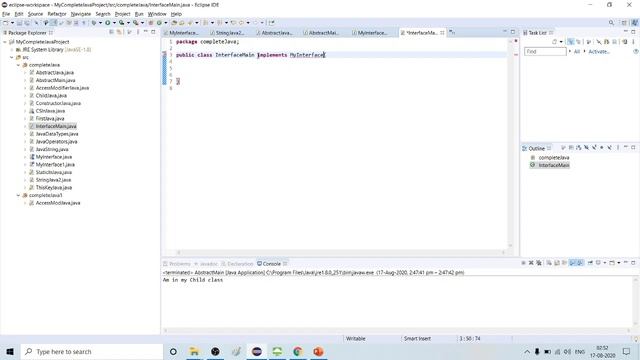Screen dimensions: 640x360
Task: Collapse the src folder node
Action: pos(12,58)
